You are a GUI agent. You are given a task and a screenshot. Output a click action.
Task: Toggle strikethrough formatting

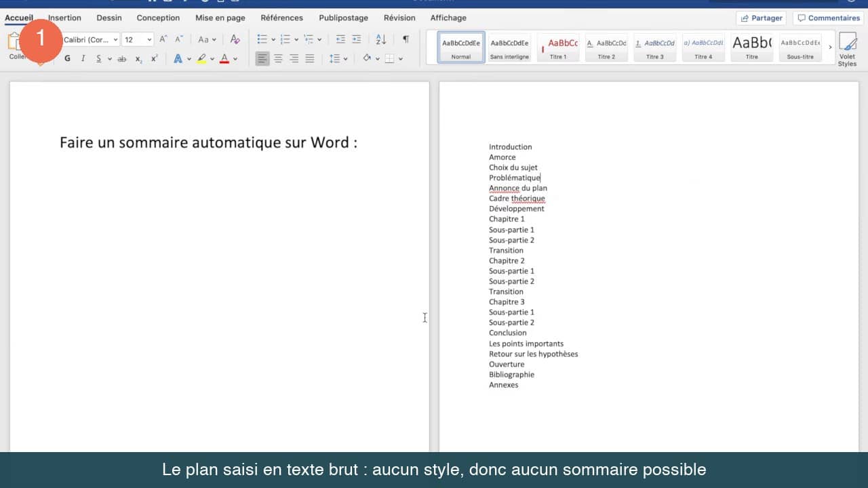point(122,59)
